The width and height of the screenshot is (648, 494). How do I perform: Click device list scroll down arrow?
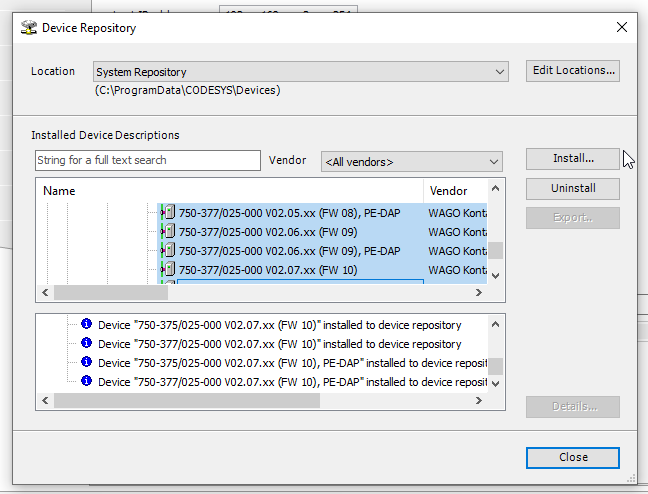[496, 275]
